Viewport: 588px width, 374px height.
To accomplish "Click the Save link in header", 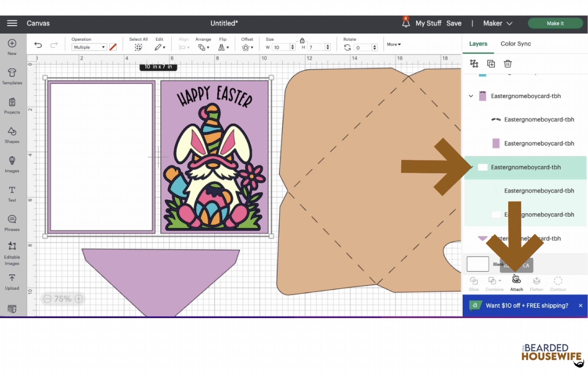I will [x=454, y=23].
